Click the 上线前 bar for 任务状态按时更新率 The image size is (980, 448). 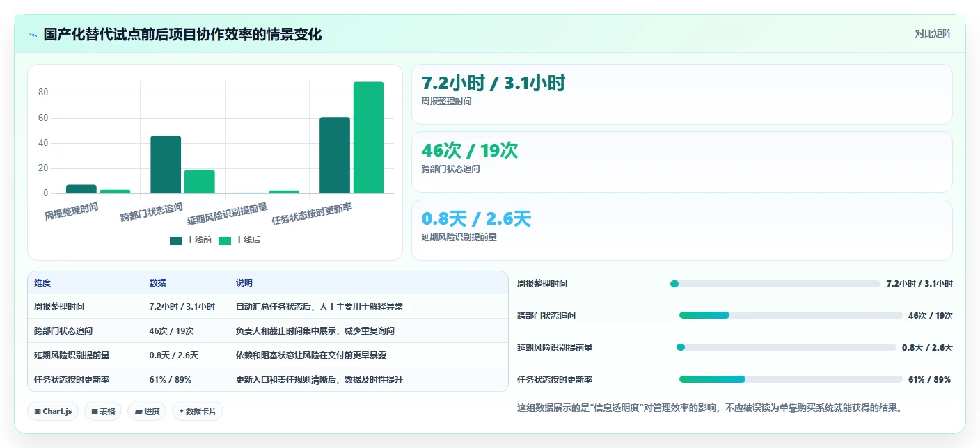[x=335, y=155]
